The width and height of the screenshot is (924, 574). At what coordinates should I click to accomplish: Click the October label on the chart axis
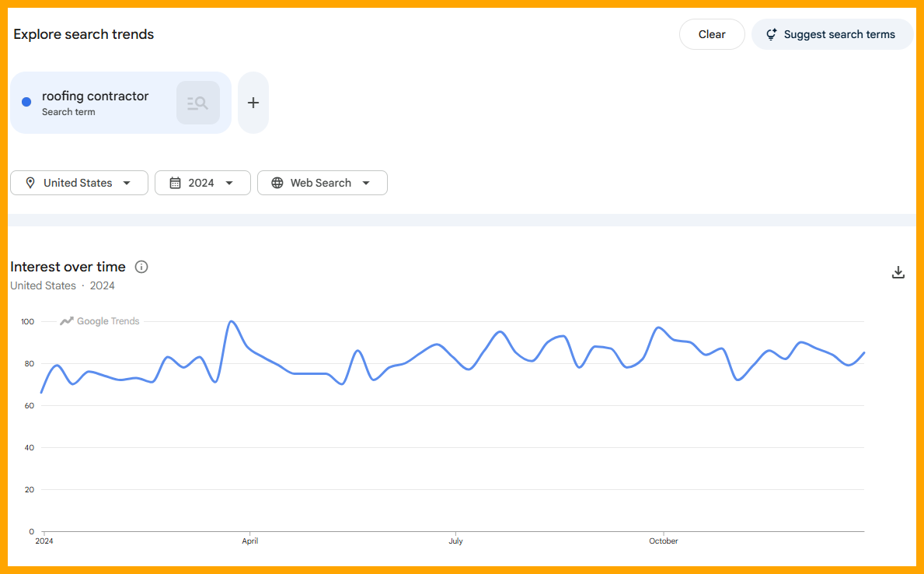[x=663, y=541]
